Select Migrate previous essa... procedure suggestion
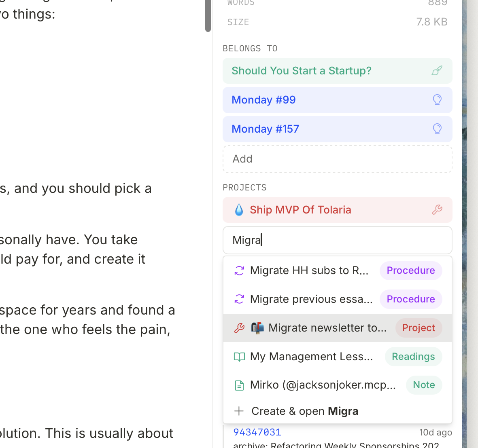478x448 pixels. [311, 299]
